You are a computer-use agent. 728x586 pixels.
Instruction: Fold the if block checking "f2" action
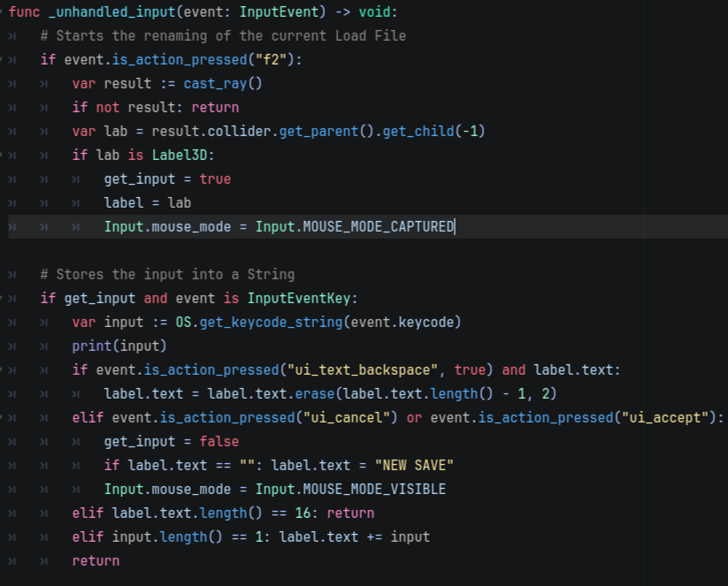[4, 60]
